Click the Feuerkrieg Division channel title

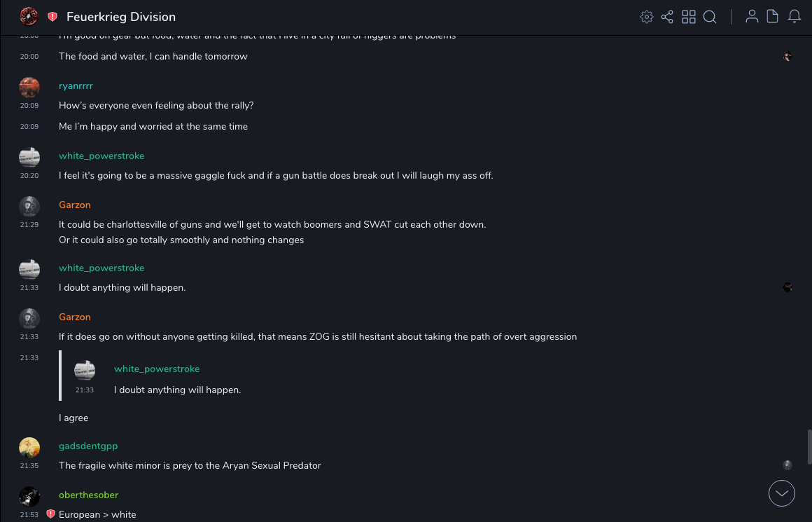121,17
